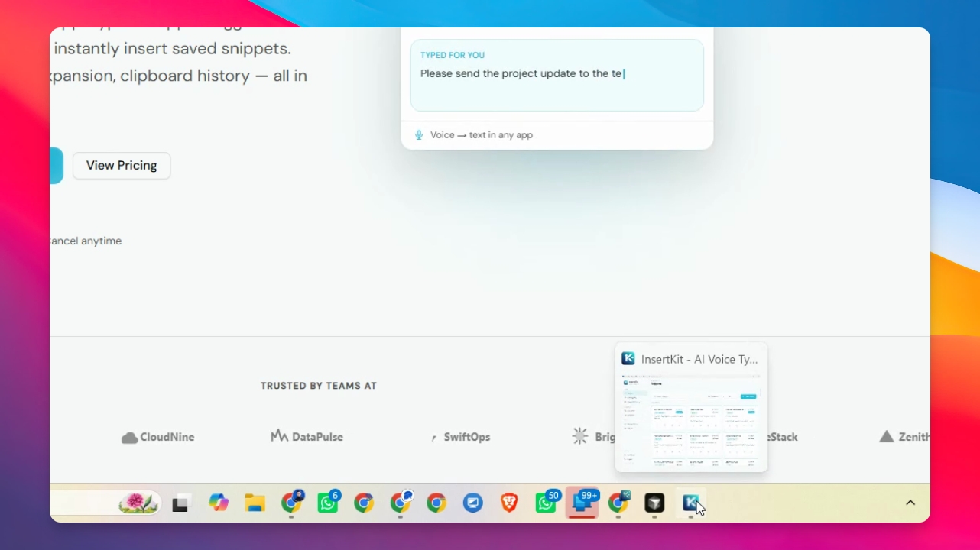Click the Zenith triangle logo icon
Screen dimensions: 980x550
887,437
